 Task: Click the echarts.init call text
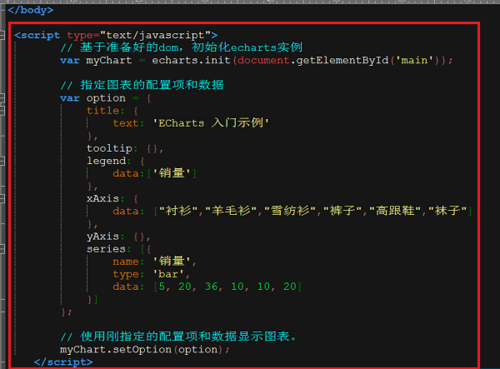(191, 60)
